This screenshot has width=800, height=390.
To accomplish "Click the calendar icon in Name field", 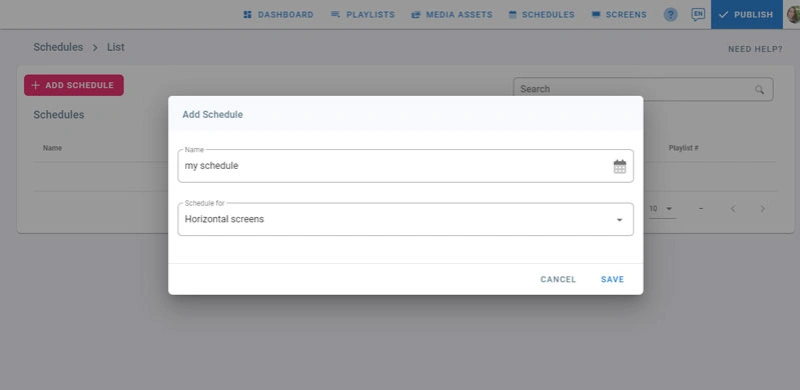I will tap(619, 166).
